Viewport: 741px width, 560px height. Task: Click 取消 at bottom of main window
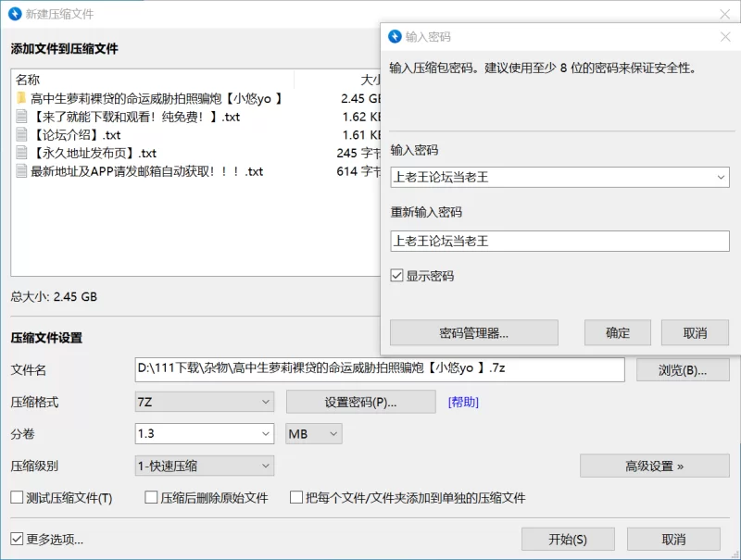(x=673, y=539)
